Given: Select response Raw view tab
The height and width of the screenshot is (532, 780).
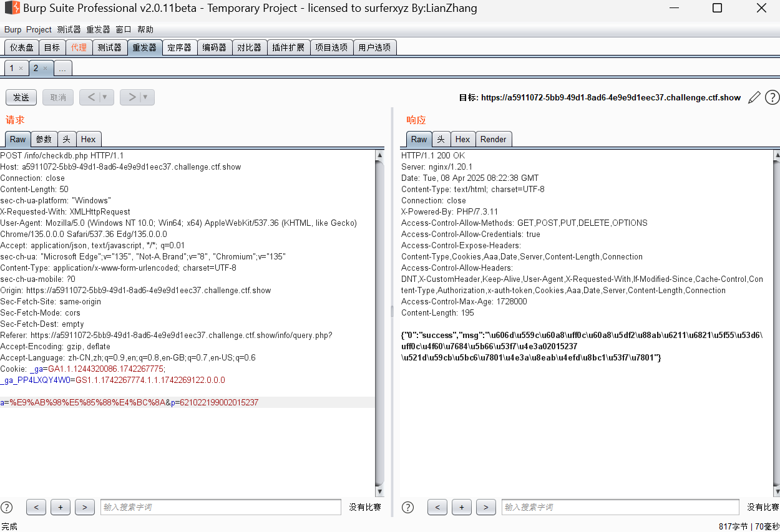Looking at the screenshot, I should (x=419, y=139).
